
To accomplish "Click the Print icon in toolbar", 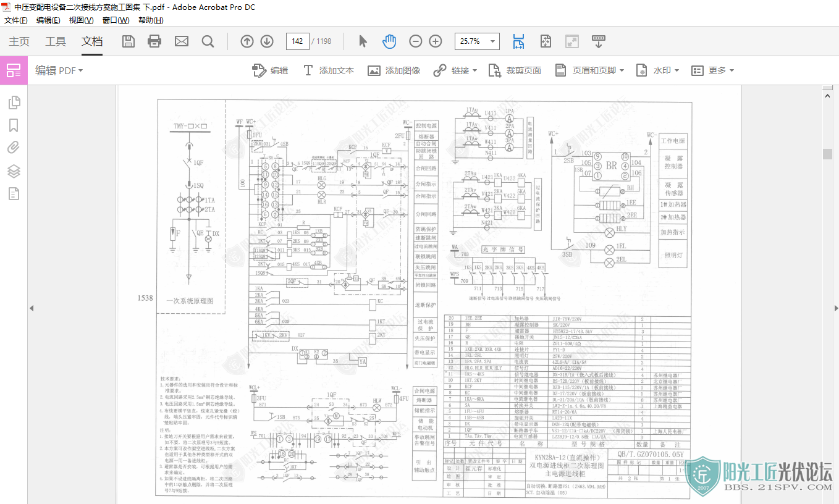I will pyautogui.click(x=154, y=41).
